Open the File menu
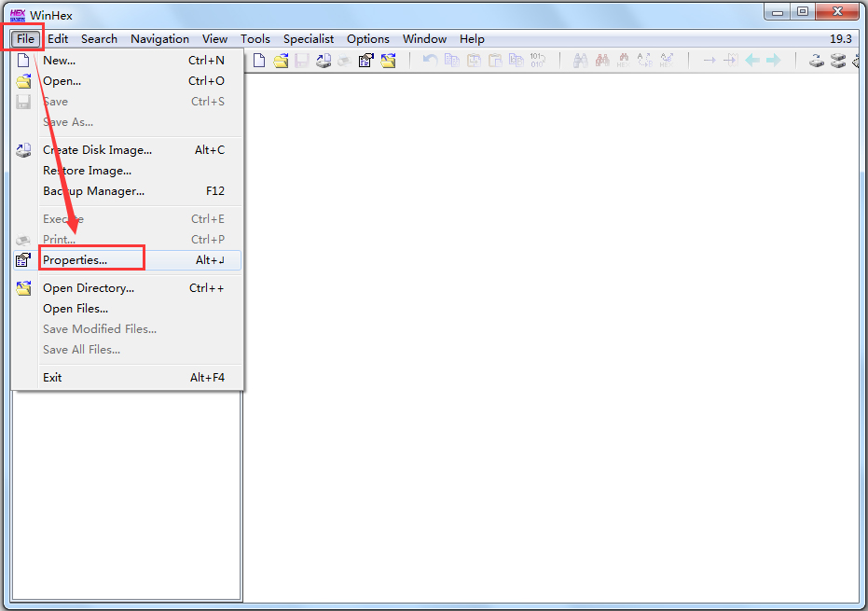The height and width of the screenshot is (611, 868). pyautogui.click(x=25, y=39)
